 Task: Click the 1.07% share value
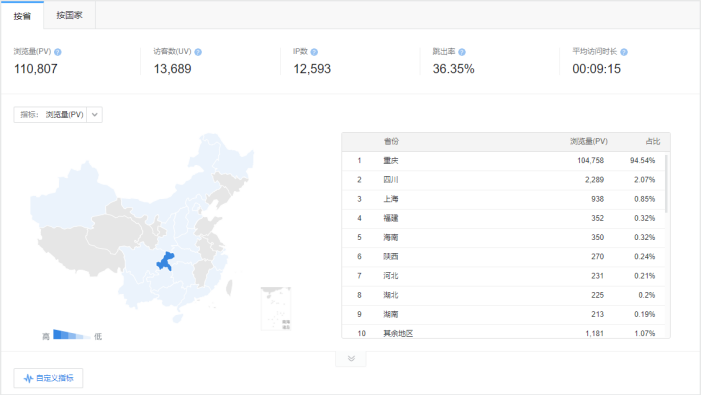645,333
